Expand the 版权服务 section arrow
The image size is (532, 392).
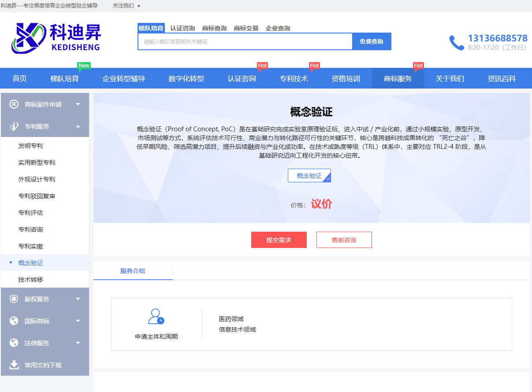point(78,299)
